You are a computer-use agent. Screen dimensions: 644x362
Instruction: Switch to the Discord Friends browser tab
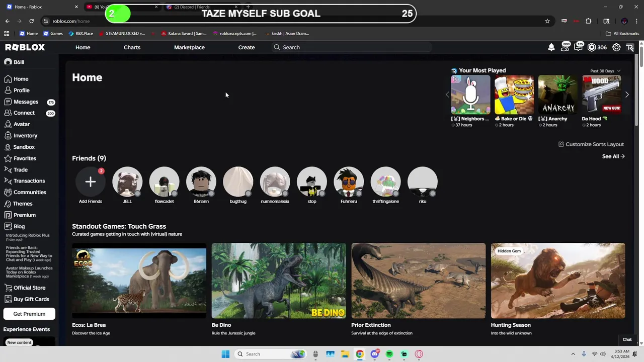point(201,7)
